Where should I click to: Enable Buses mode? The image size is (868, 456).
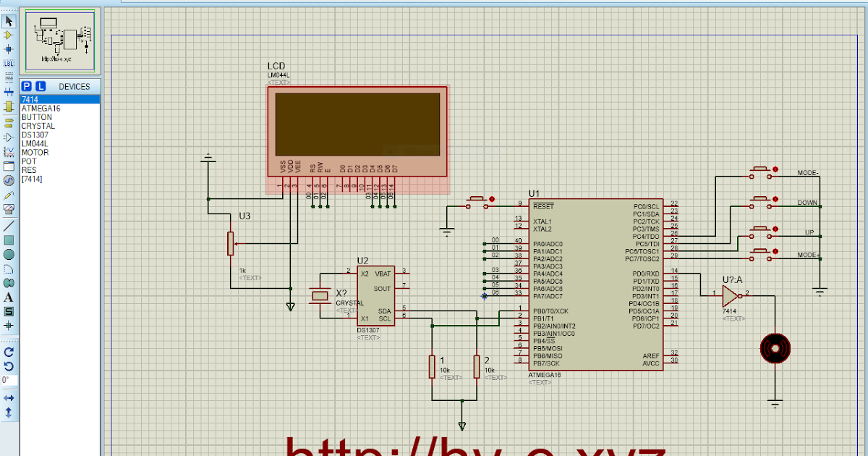coord(9,92)
